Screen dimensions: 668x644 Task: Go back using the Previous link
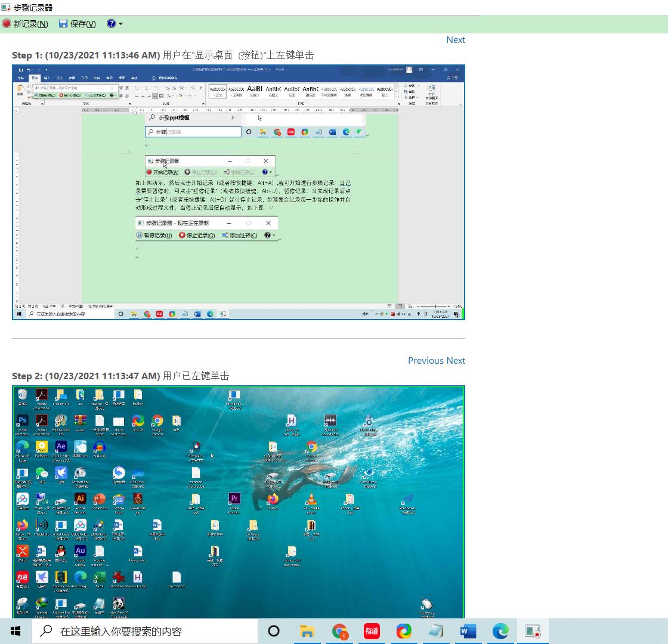(425, 361)
